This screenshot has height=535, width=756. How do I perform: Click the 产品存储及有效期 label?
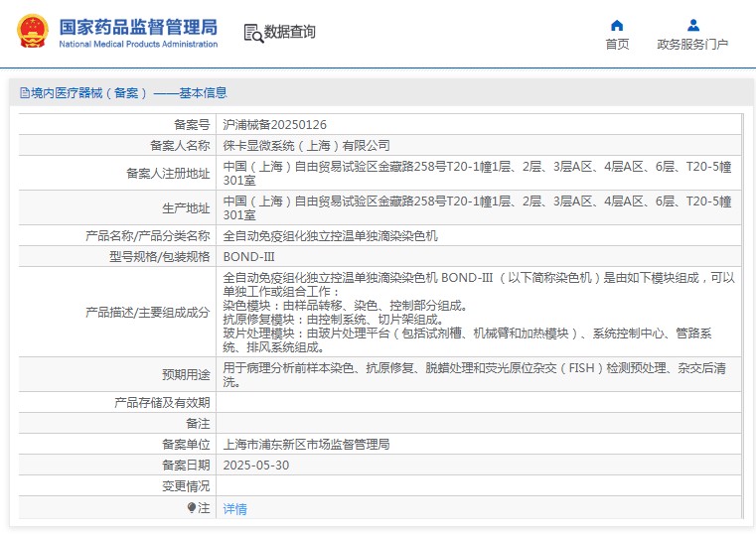click(x=162, y=403)
